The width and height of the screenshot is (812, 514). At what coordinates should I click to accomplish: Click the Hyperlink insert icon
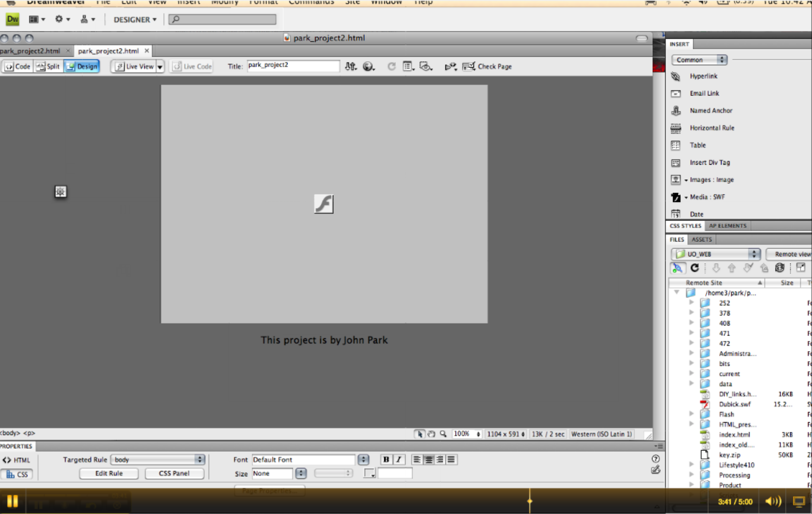676,76
